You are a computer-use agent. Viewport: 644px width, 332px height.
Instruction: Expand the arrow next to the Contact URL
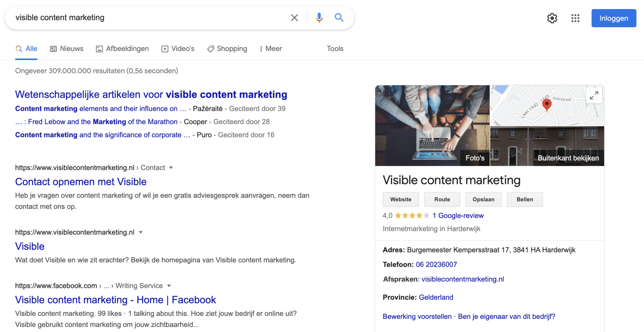[x=171, y=168]
